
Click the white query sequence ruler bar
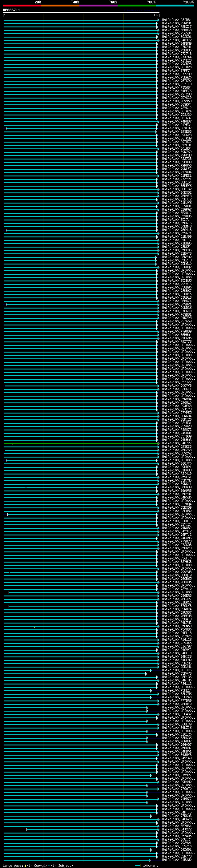pyautogui.click(x=81, y=12)
